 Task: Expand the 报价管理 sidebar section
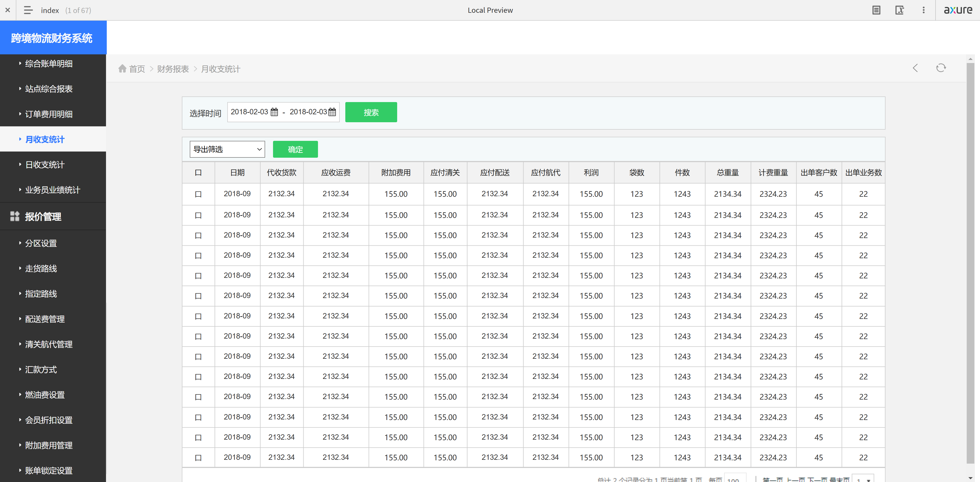tap(43, 217)
